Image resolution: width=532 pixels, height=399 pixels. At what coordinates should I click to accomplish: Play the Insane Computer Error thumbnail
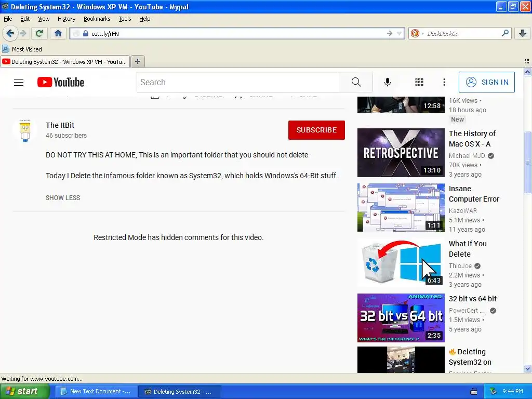pyautogui.click(x=401, y=208)
